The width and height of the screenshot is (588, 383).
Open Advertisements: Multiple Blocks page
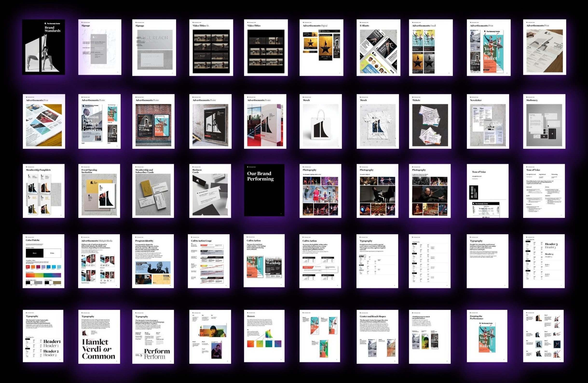(99, 261)
